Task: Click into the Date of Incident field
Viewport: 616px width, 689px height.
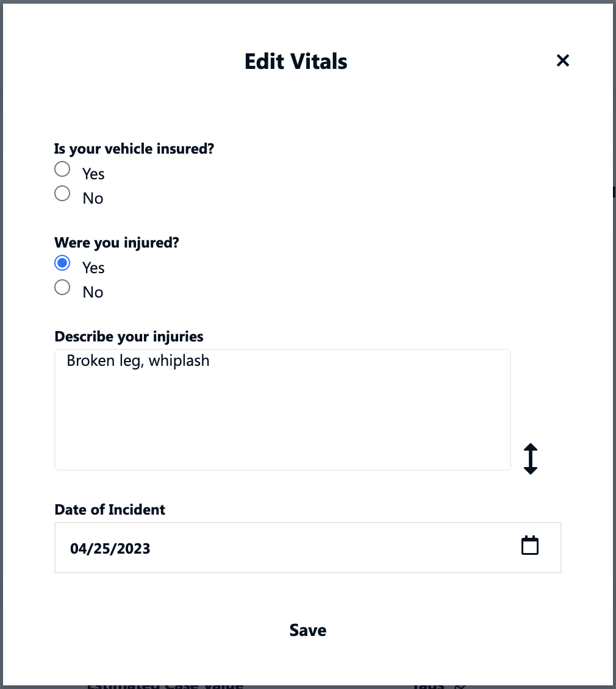Action: [308, 548]
